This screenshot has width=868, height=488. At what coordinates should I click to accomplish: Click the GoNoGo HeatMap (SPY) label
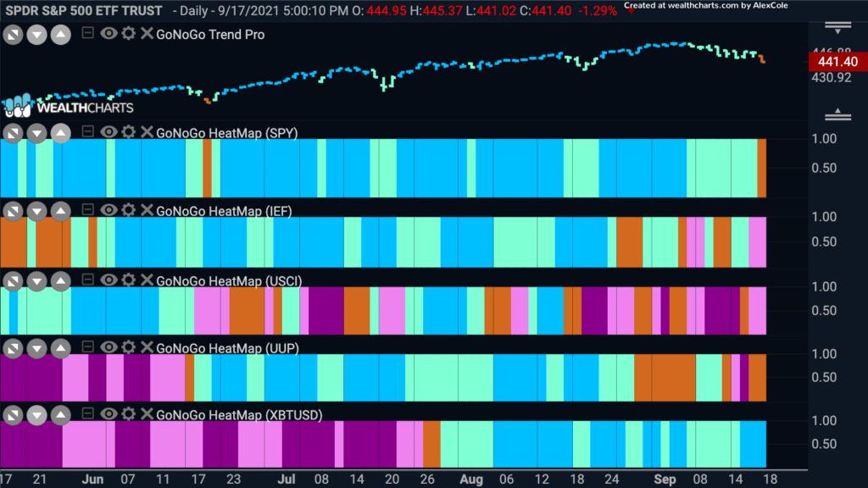(x=227, y=133)
